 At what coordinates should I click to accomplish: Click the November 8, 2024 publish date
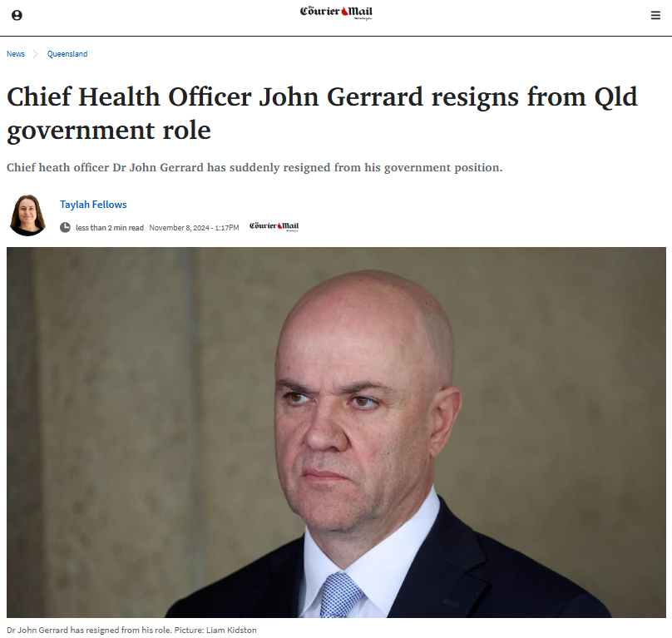179,228
